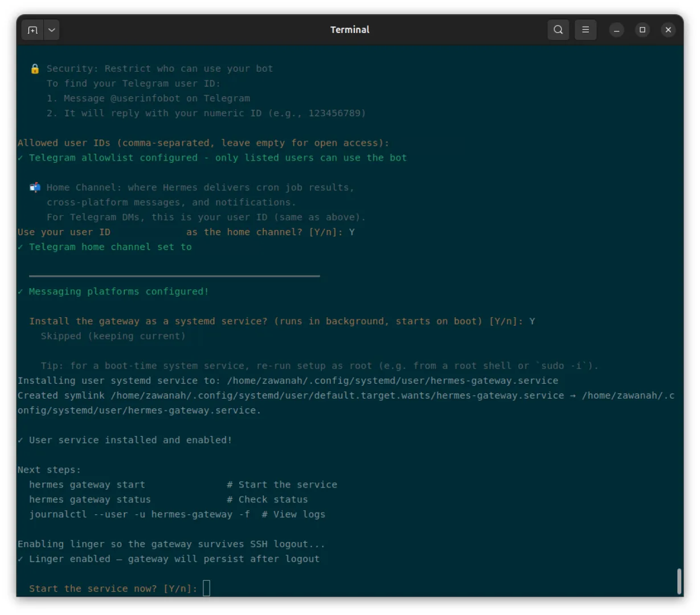Viewport: 700px width, 615px height.
Task: Click checkmark before Messaging platforms configured
Action: [x=21, y=292]
